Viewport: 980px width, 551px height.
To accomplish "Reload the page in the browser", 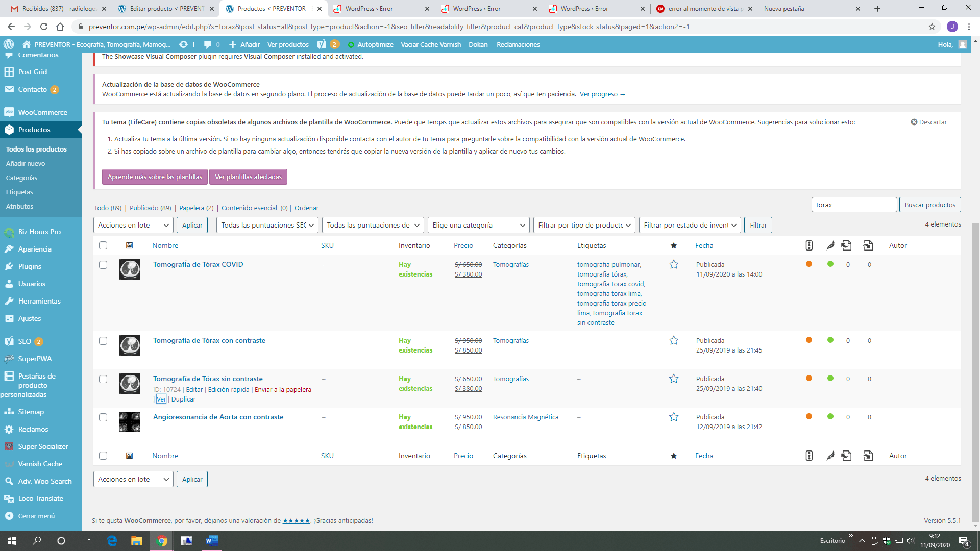I will [x=44, y=27].
